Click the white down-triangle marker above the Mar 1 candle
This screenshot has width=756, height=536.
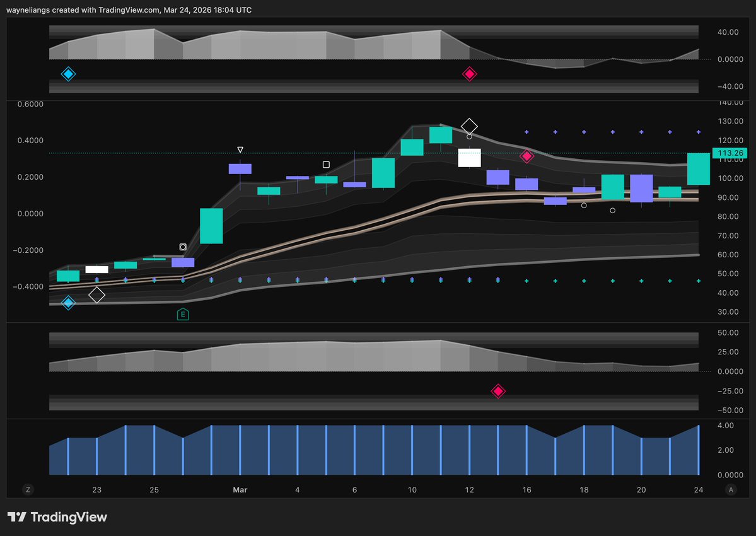[x=240, y=150]
